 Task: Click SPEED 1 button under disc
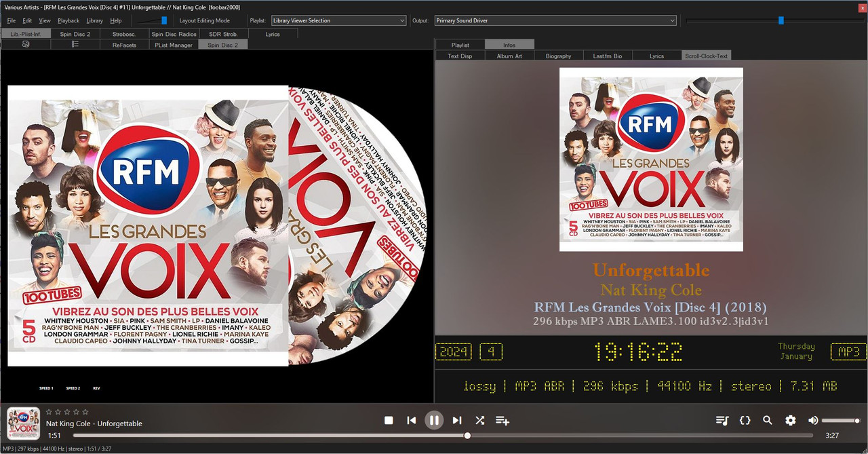click(46, 388)
